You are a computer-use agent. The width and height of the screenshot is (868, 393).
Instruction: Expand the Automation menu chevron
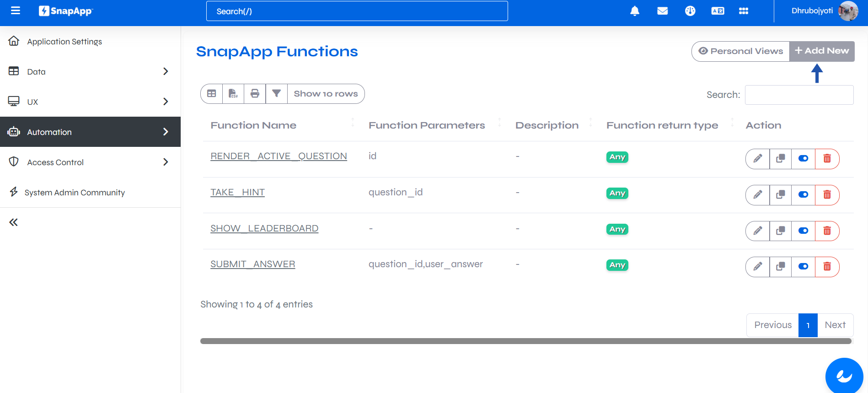[x=166, y=132]
